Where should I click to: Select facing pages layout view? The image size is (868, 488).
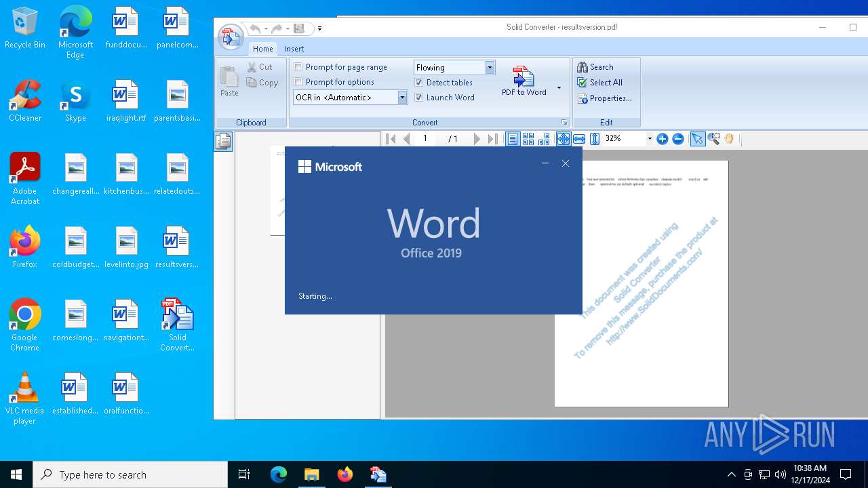click(x=544, y=139)
